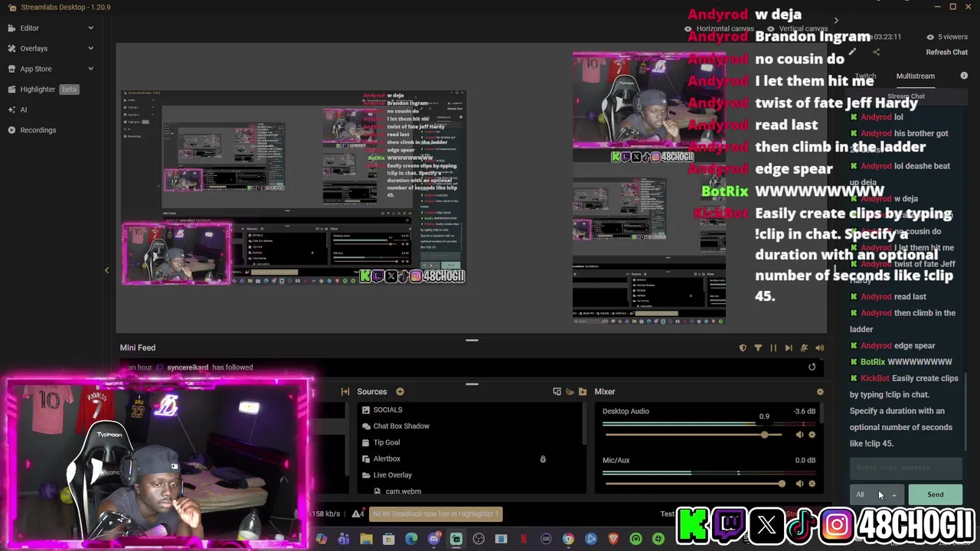Collapse the chat panel with the arrow
The width and height of the screenshot is (980, 551).
click(x=836, y=21)
